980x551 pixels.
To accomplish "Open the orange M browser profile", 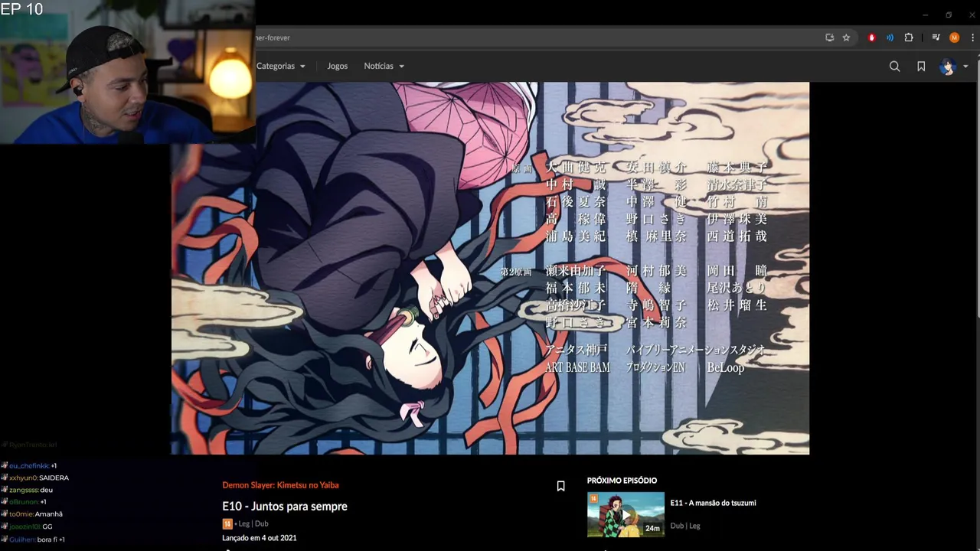I will [x=954, y=37].
